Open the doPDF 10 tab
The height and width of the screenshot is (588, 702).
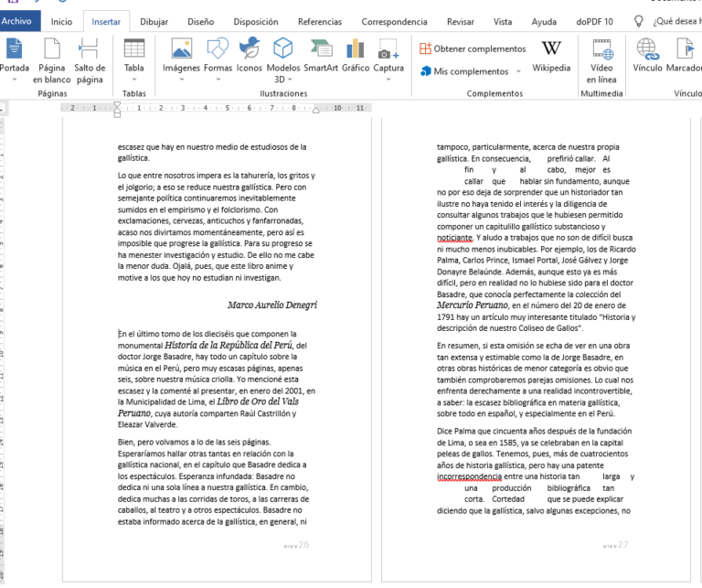tap(594, 22)
